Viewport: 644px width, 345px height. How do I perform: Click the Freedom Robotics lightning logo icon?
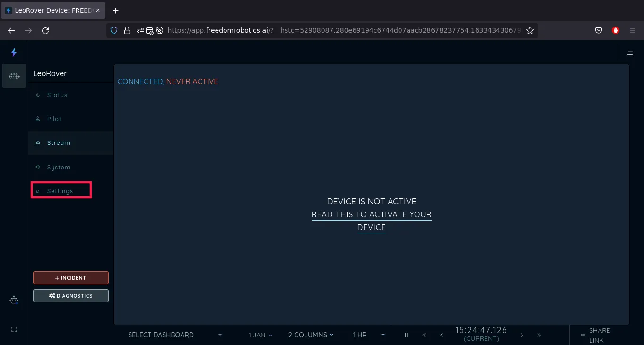tap(14, 53)
